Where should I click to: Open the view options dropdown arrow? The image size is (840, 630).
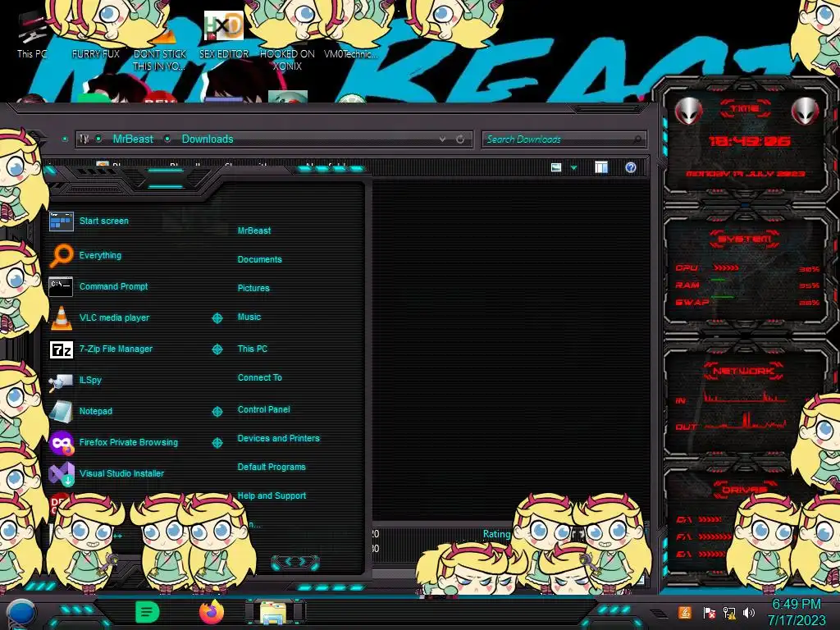tap(573, 168)
